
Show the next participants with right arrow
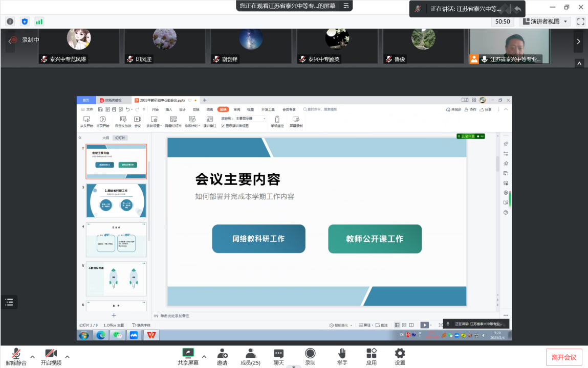click(x=579, y=41)
